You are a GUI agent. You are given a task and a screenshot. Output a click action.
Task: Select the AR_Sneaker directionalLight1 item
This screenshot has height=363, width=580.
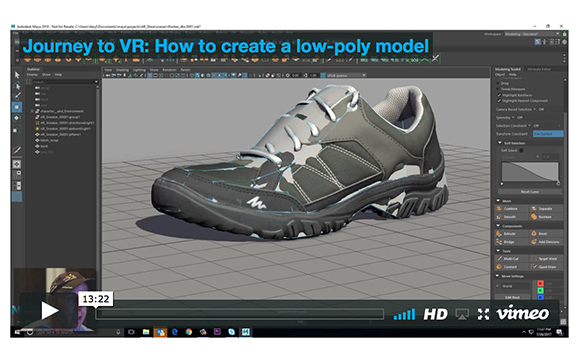65,123
